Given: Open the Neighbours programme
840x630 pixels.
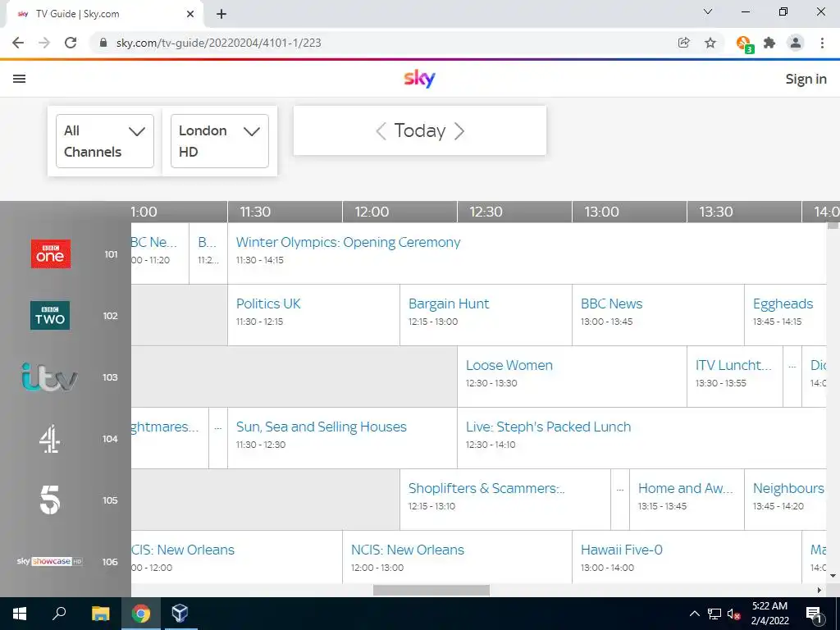Looking at the screenshot, I should (785, 500).
